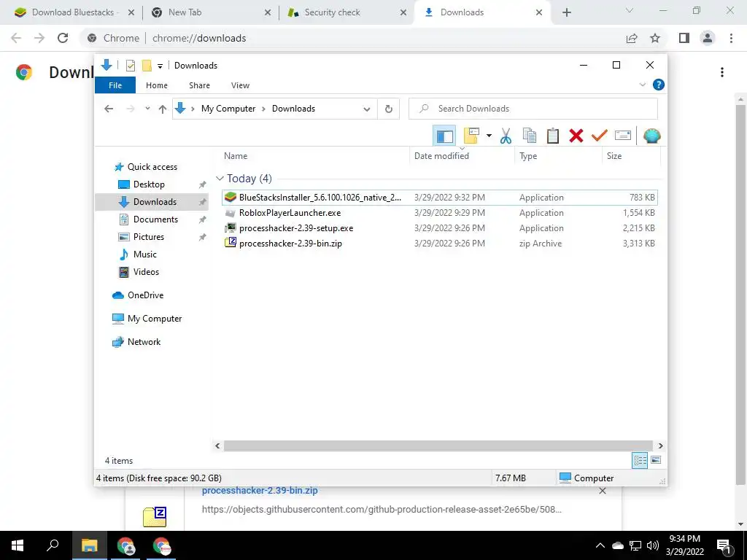Screen dimensions: 747x560
Task: Click the red X Delete icon
Action: 576,136
